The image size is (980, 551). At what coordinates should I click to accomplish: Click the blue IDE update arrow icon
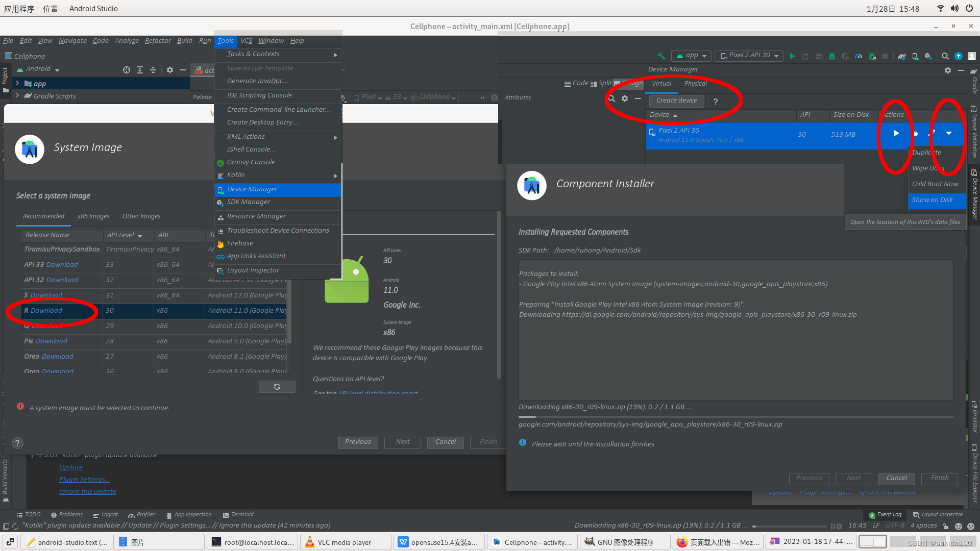[959, 56]
